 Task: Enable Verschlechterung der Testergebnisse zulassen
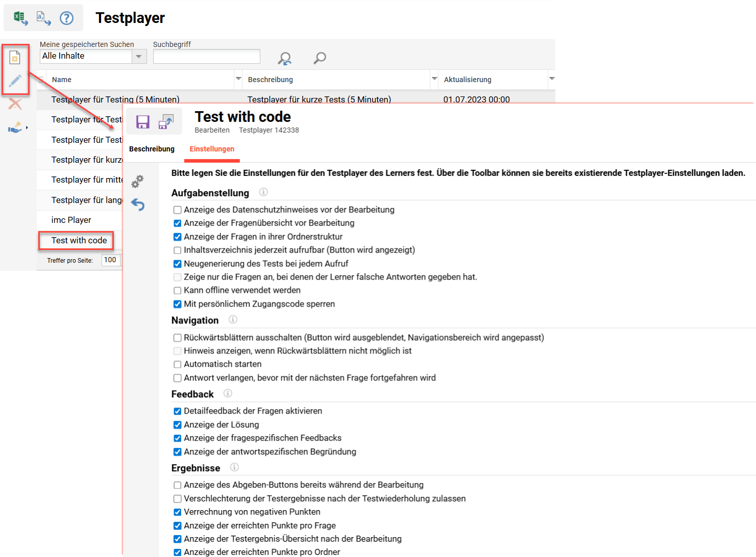click(177, 499)
